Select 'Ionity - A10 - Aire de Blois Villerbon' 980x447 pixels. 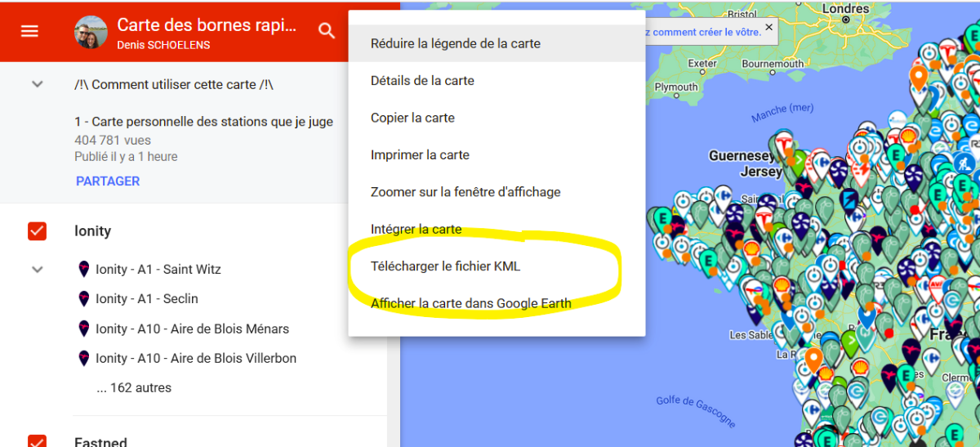click(x=196, y=358)
